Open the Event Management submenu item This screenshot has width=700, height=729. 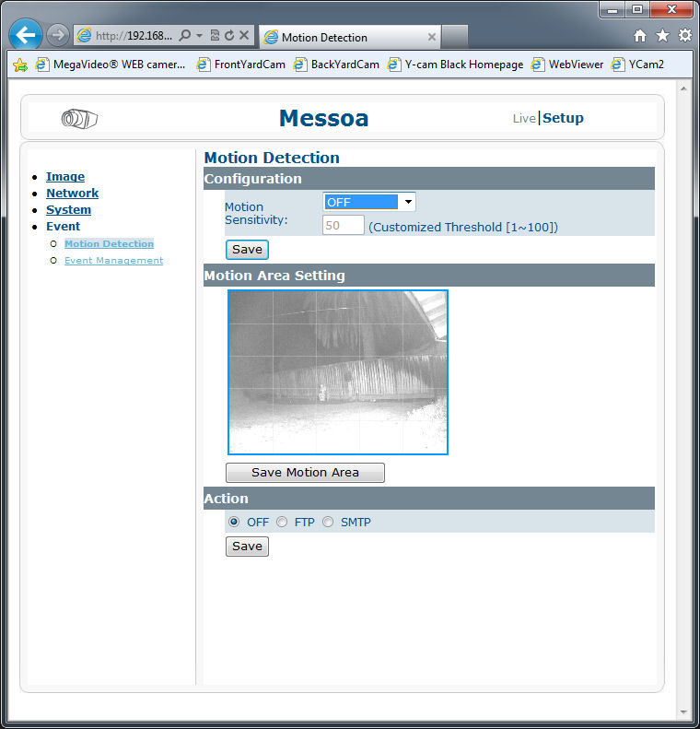click(x=113, y=261)
